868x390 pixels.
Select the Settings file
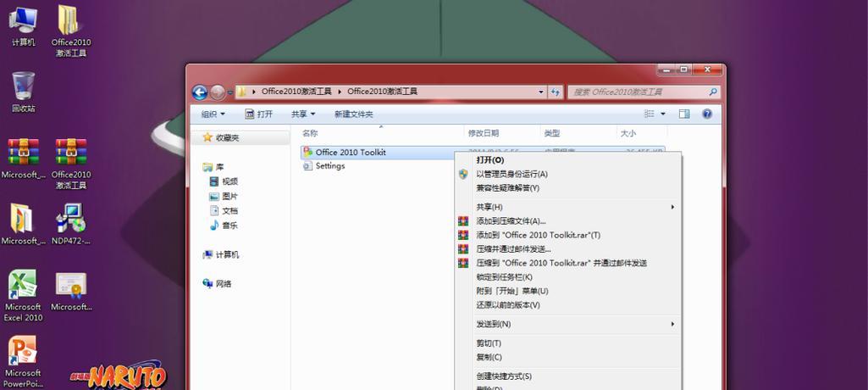coord(324,166)
